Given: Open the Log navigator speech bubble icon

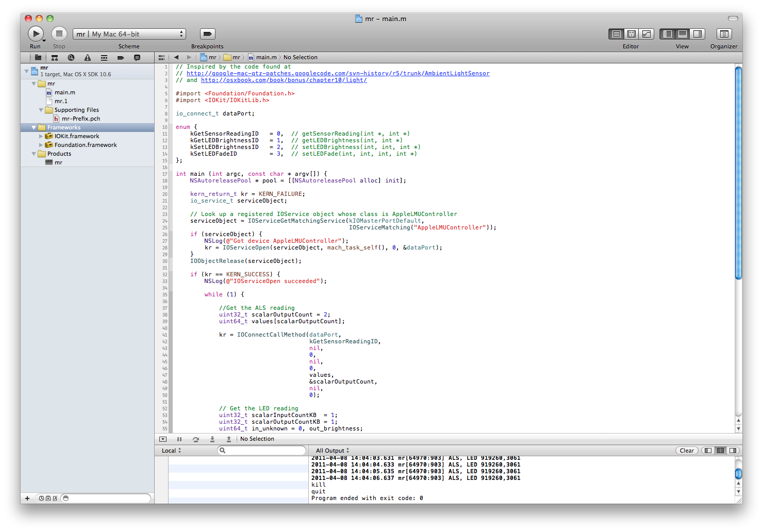Looking at the screenshot, I should pos(137,58).
